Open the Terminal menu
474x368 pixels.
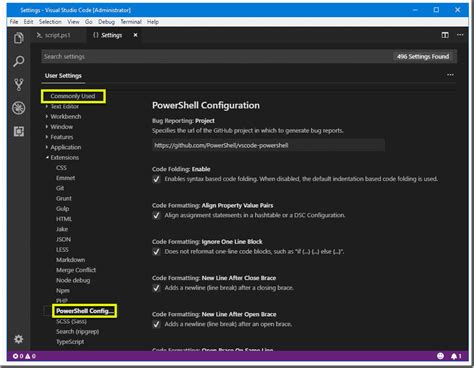click(x=131, y=22)
